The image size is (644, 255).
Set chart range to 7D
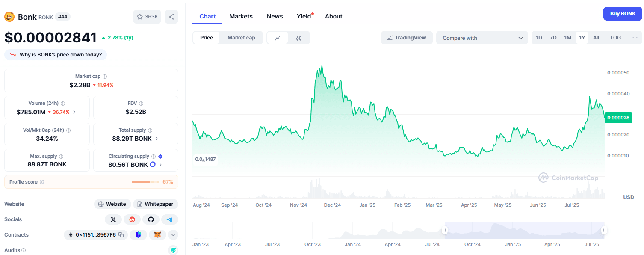click(553, 38)
